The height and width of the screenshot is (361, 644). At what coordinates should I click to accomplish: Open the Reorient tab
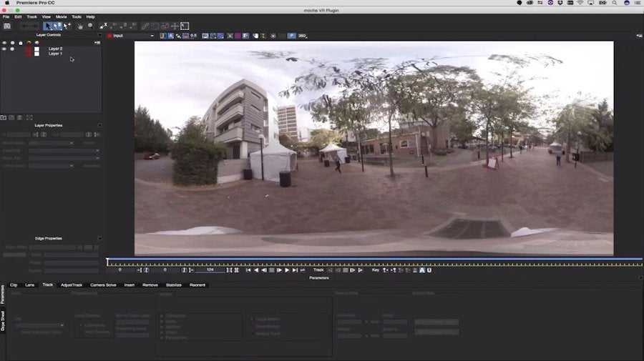click(197, 285)
